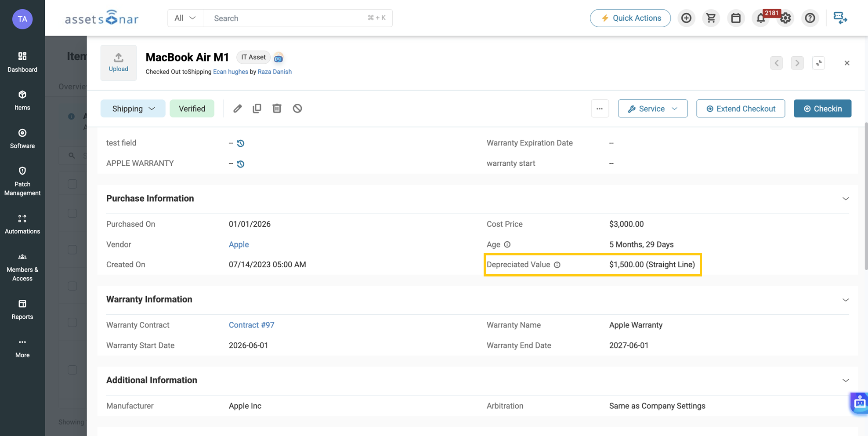Click into the Search input field
The image size is (868, 436).
point(298,18)
